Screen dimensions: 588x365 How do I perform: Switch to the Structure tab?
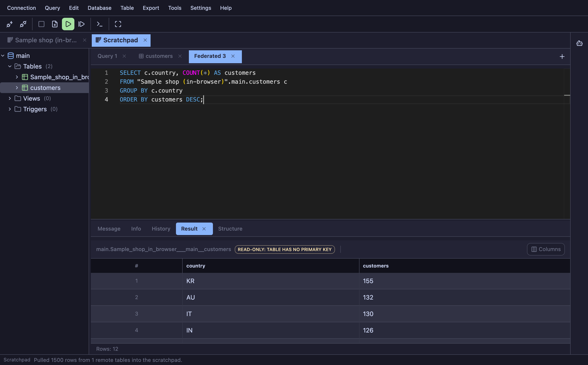pos(230,229)
